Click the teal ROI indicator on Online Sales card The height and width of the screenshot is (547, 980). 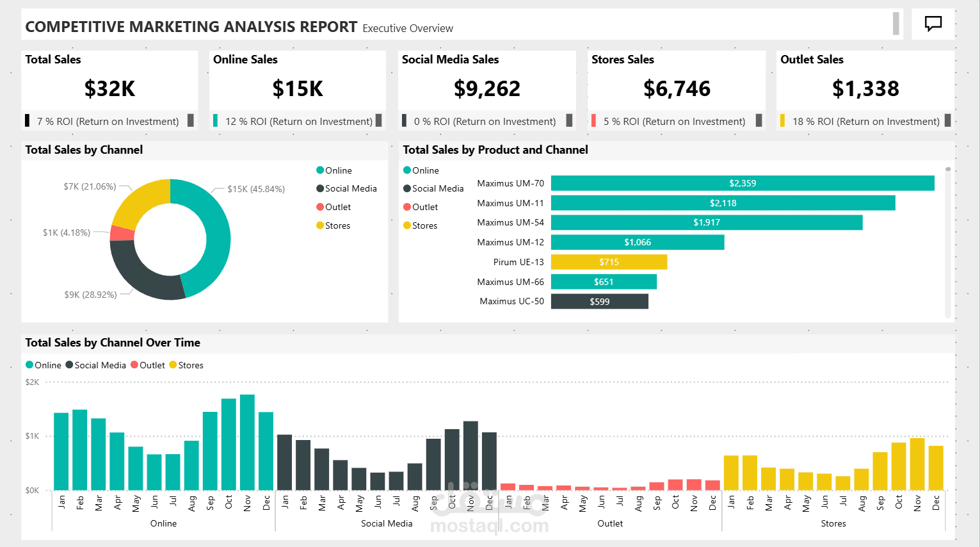tap(215, 121)
